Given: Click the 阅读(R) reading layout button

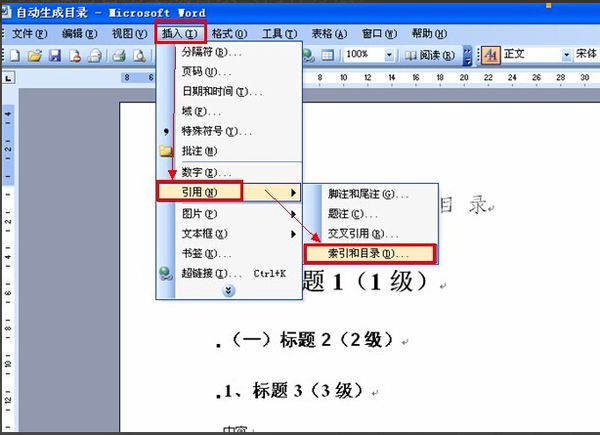Looking at the screenshot, I should [429, 56].
